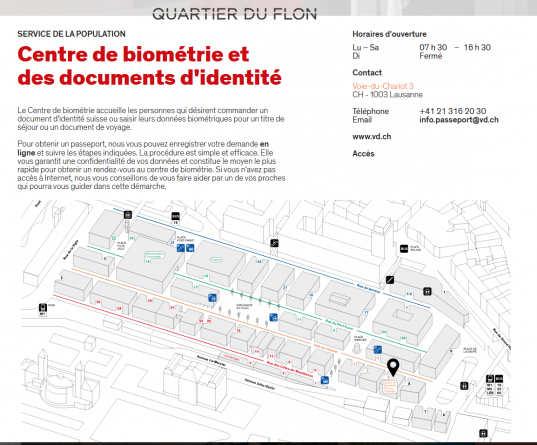
Task: Click the elevator icon beside Place de l'Europe
Action: (x=464, y=386)
